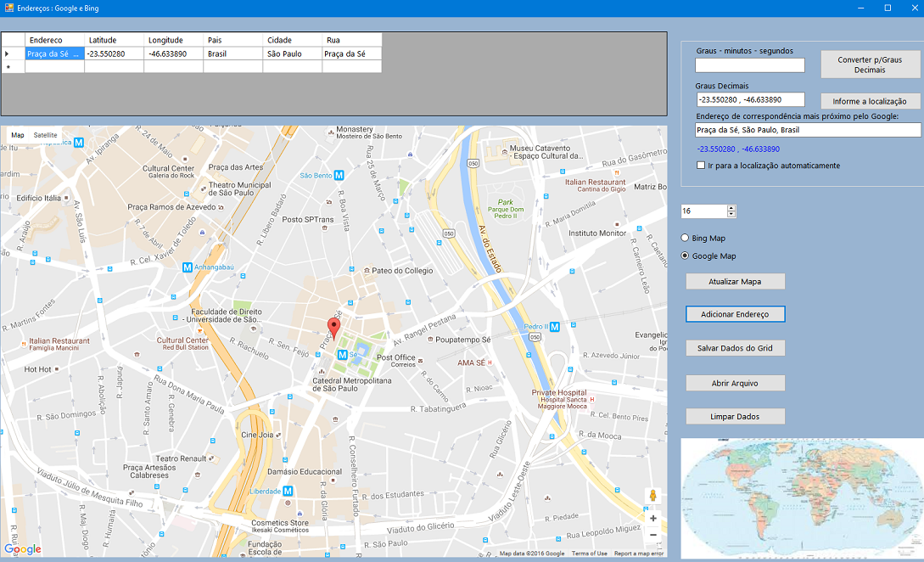Click the Pais column header
Screen dimensions: 924x562
click(233, 40)
